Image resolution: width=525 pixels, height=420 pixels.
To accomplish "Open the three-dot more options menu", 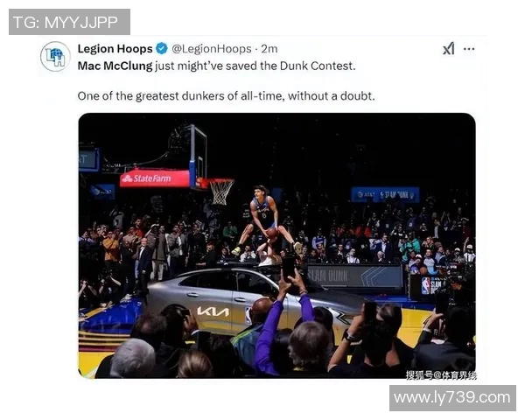I will point(469,49).
